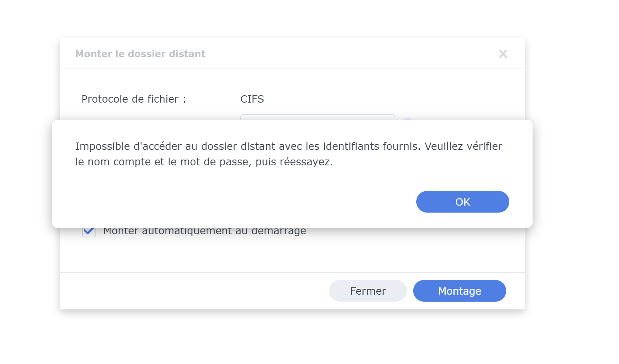Click the Fermer button
The width and height of the screenshot is (619, 364).
pyautogui.click(x=367, y=291)
